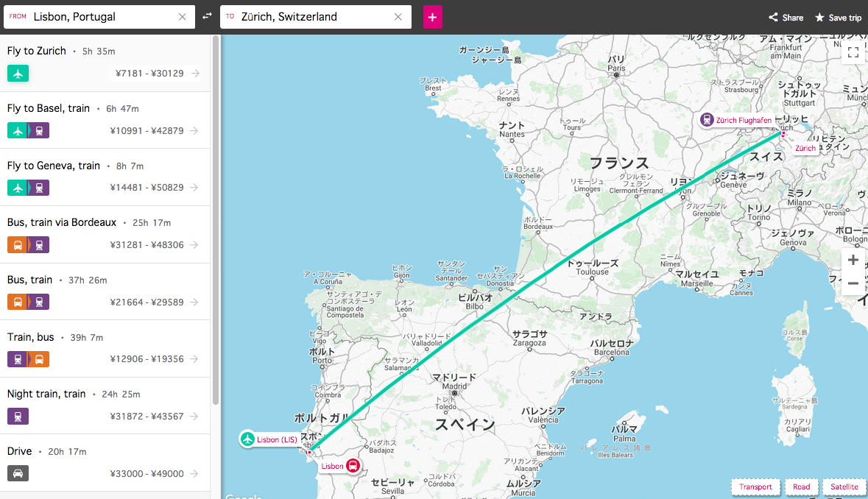Expand the Night train, train route option

coord(105,405)
